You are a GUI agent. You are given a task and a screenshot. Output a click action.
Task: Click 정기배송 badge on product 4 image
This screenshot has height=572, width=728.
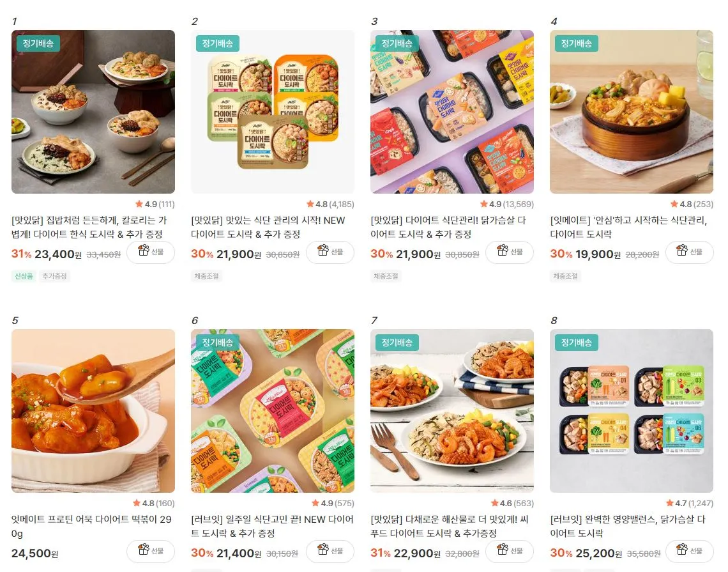pos(576,43)
